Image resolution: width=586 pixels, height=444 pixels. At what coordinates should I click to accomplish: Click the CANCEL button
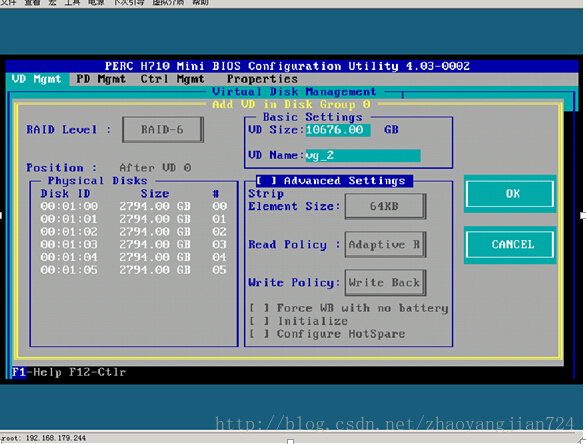(x=510, y=244)
